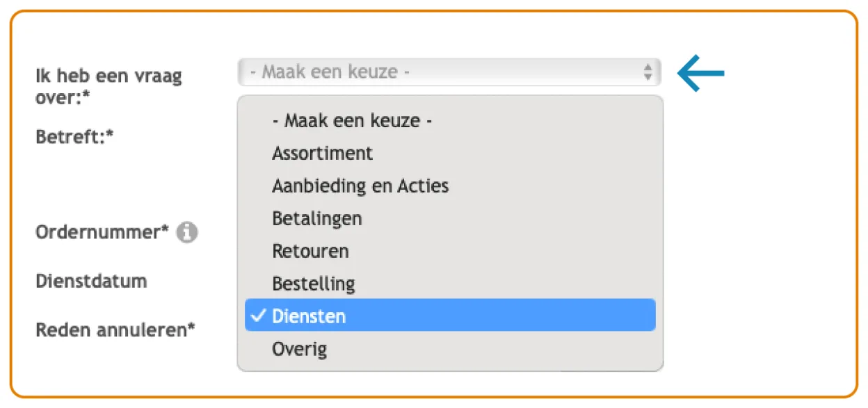Viewport: 868px width, 408px height.
Task: Click the Dienstdatum label
Action: click(x=91, y=281)
